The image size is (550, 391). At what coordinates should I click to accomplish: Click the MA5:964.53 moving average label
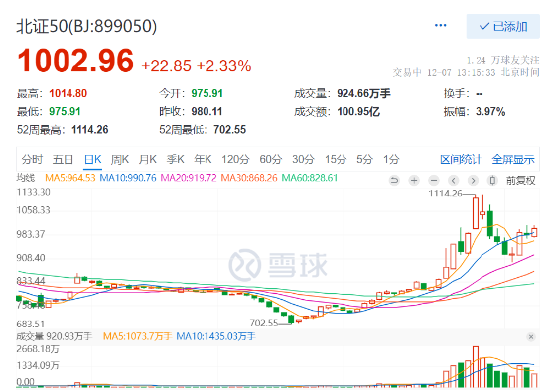coord(70,178)
